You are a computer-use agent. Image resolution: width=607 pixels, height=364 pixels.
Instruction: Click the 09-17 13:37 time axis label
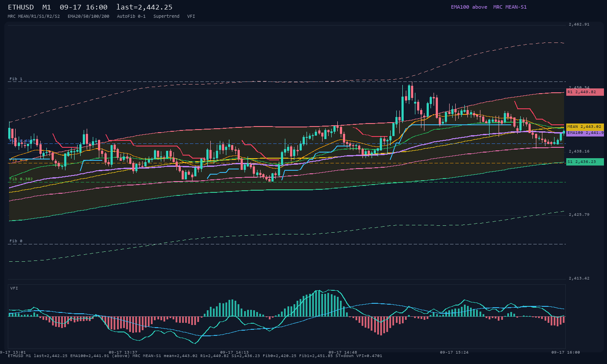click(x=123, y=352)
